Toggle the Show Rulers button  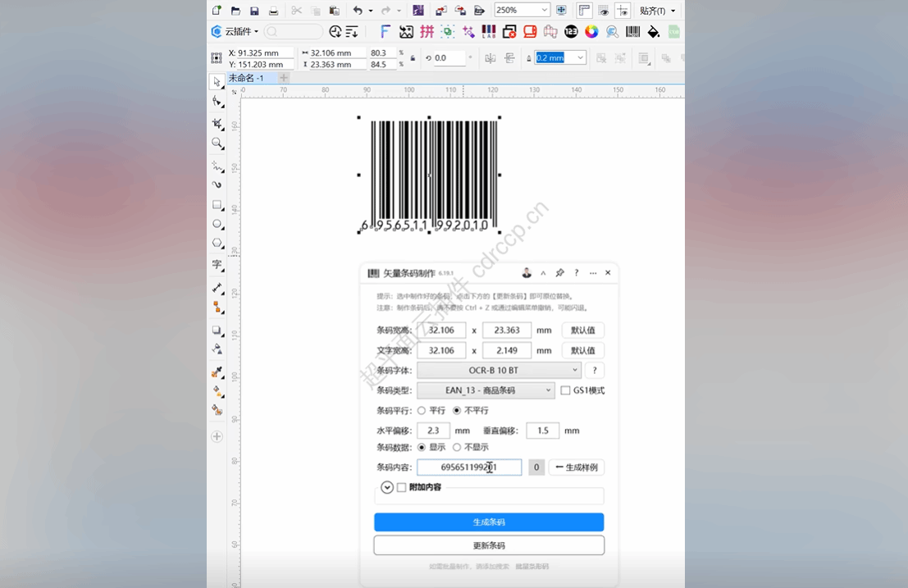point(584,11)
